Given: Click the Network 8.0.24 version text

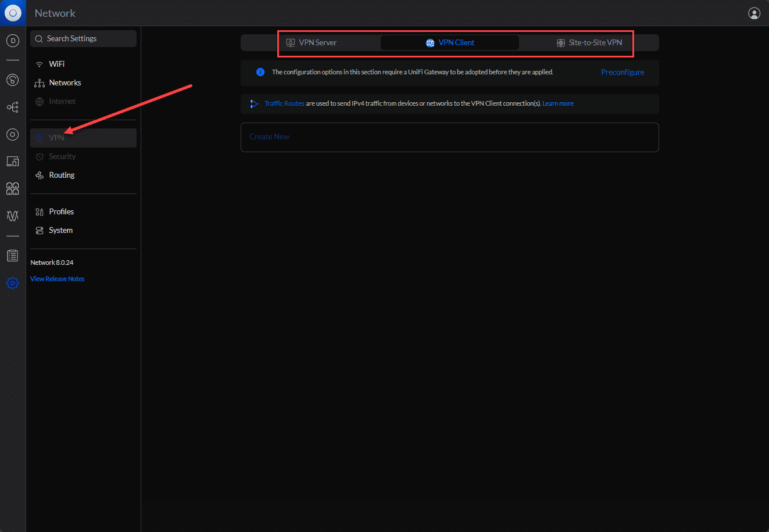Looking at the screenshot, I should pyautogui.click(x=52, y=263).
